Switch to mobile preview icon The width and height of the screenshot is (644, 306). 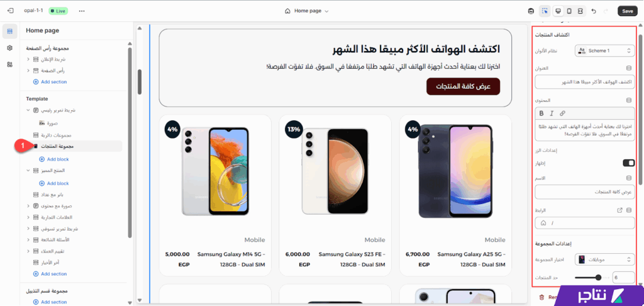[569, 11]
